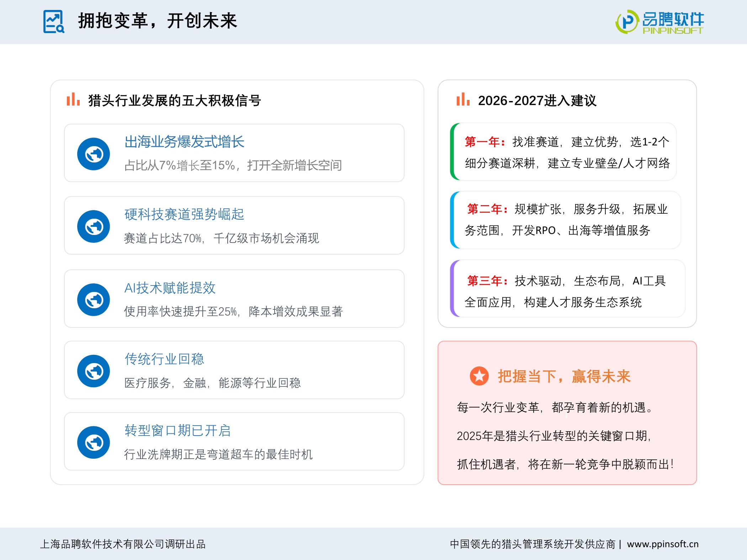747x560 pixels.
Task: Click the 转型窗口期已开启 card title
Action: [178, 430]
